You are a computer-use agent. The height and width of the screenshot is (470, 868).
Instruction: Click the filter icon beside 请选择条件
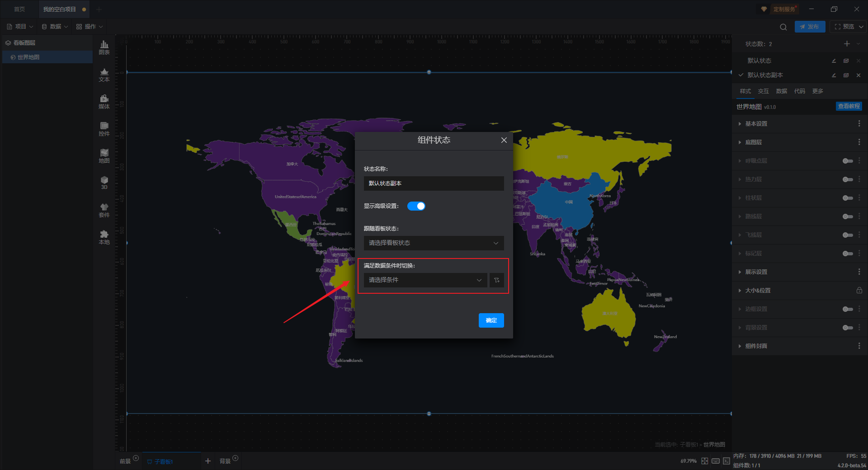496,280
